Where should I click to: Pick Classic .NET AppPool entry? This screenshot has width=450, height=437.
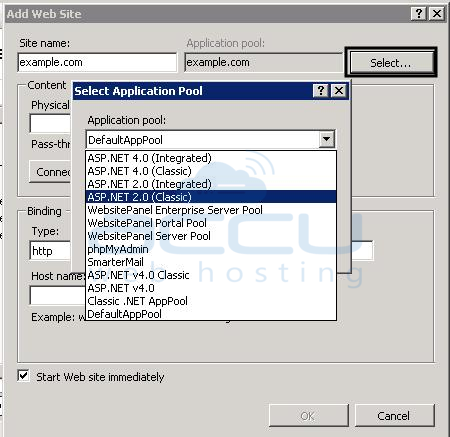(211, 301)
